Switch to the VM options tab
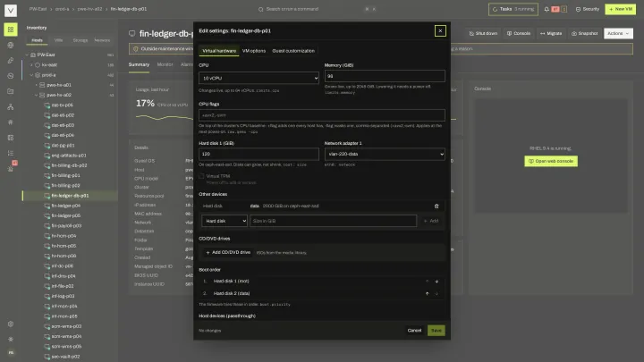 tap(254, 51)
